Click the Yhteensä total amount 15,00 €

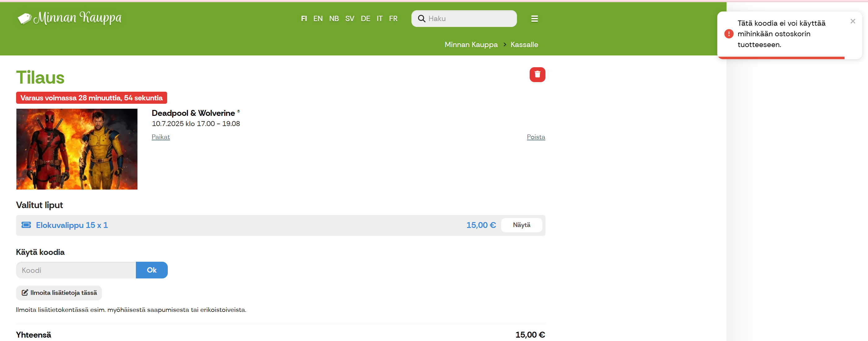pos(530,334)
